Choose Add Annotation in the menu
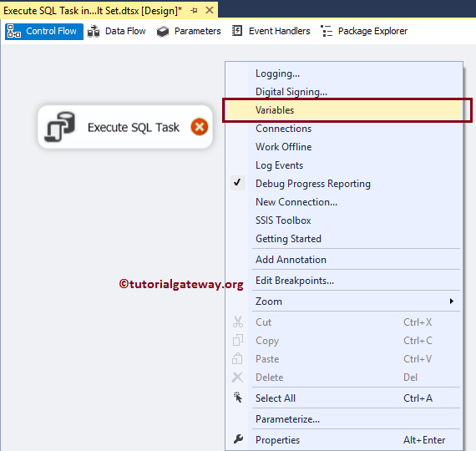This screenshot has height=451, width=476. [344, 260]
